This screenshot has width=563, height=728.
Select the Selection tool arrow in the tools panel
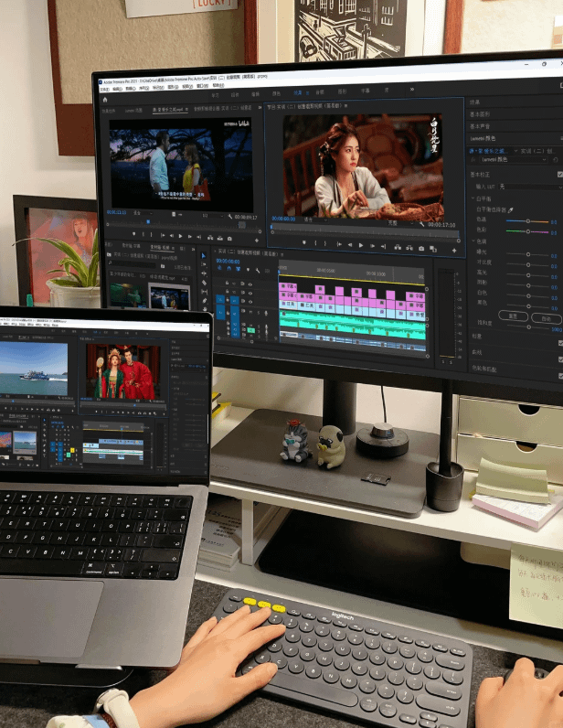(203, 256)
